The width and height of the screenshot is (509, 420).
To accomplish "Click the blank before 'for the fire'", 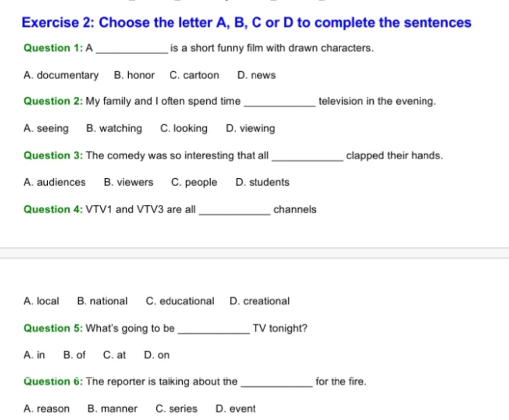I will tap(276, 384).
